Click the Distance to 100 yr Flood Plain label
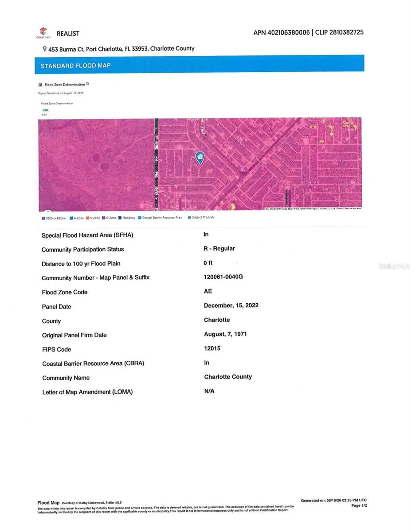Image resolution: width=411 pixels, height=532 pixels. tap(81, 264)
